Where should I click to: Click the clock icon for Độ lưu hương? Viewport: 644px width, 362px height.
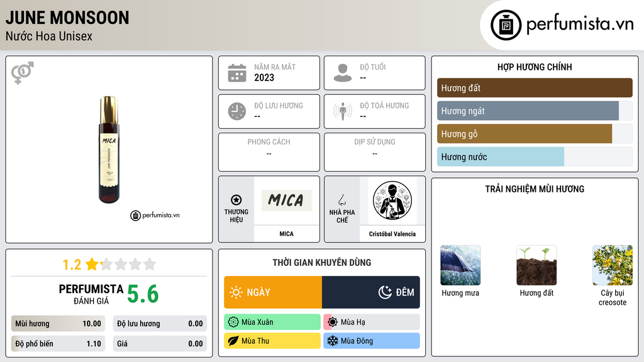click(x=237, y=111)
